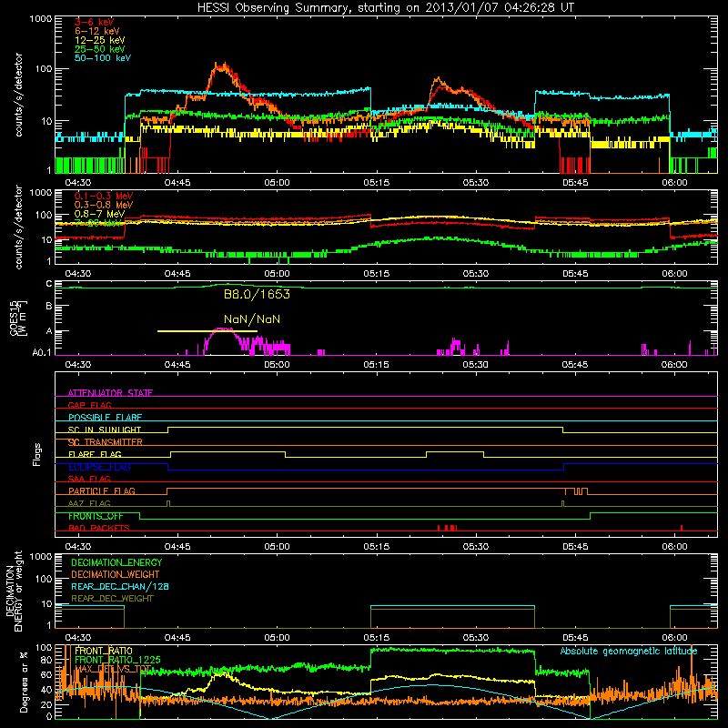728x728 pixels.
Task: Select the 3-6 keV legend label
Action: tap(94, 22)
